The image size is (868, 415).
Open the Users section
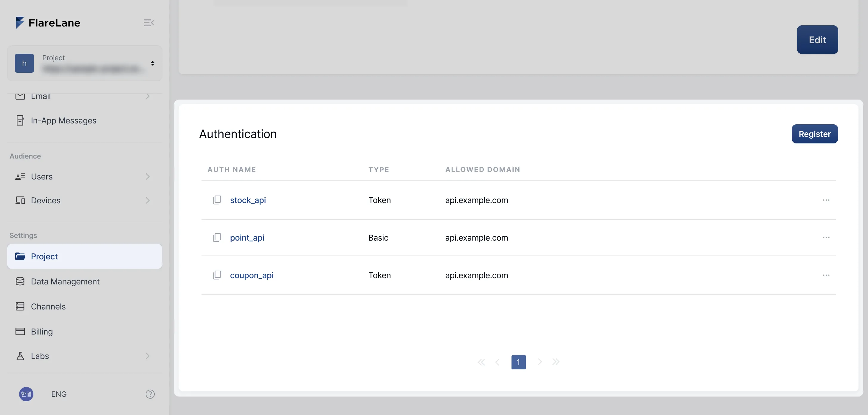point(42,177)
